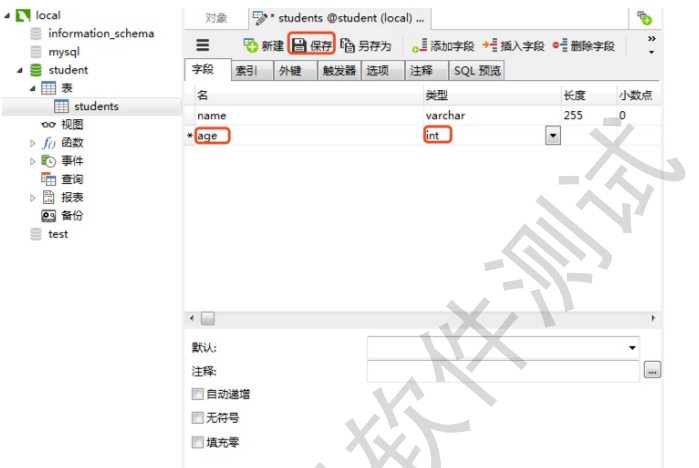This screenshot has height=468, width=699.
Task: Select the local connection icon
Action: (x=23, y=16)
